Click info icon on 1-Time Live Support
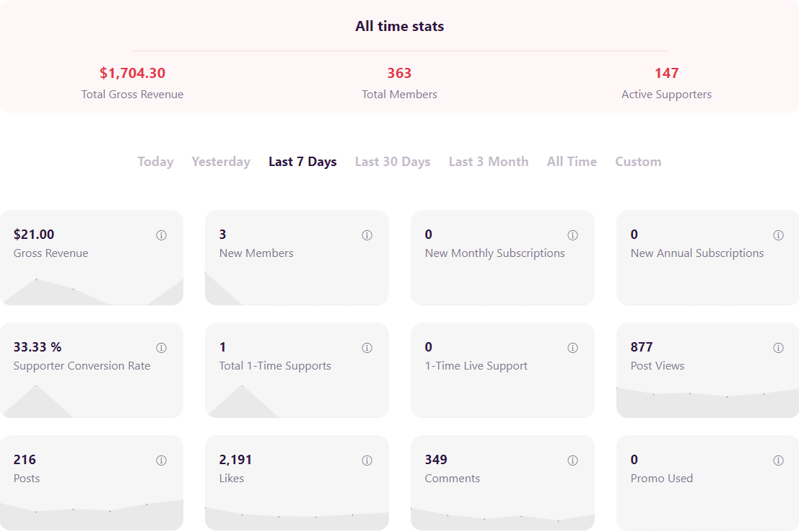Image resolution: width=799 pixels, height=532 pixels. tap(573, 348)
